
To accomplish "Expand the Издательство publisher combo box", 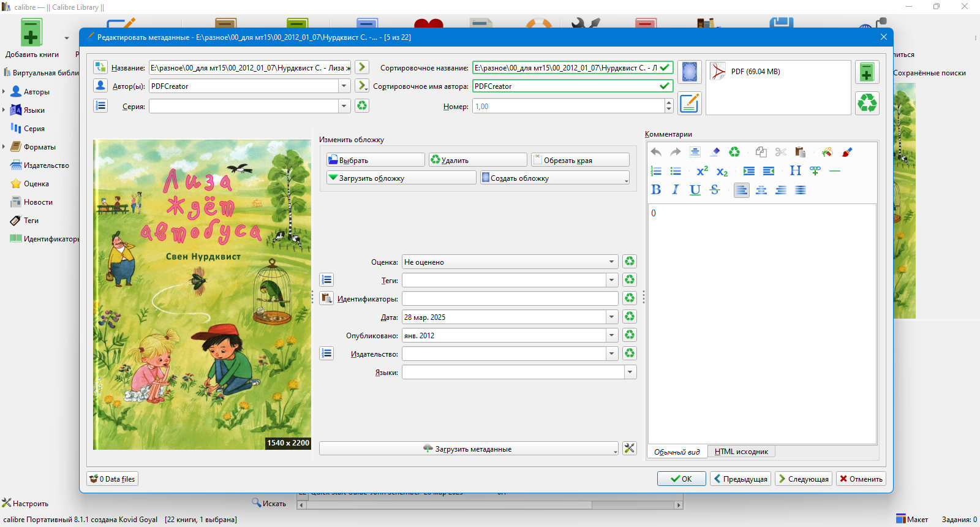I will [x=510, y=354].
